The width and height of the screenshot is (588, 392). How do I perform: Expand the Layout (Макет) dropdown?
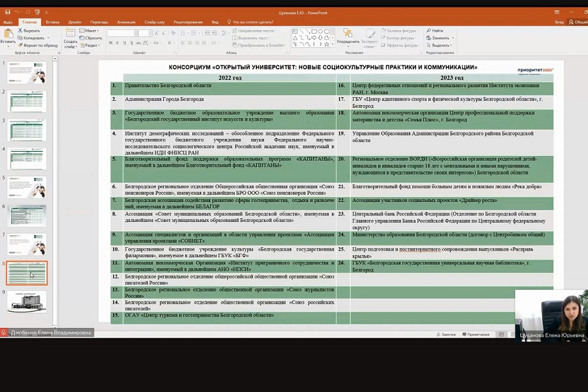pyautogui.click(x=91, y=31)
